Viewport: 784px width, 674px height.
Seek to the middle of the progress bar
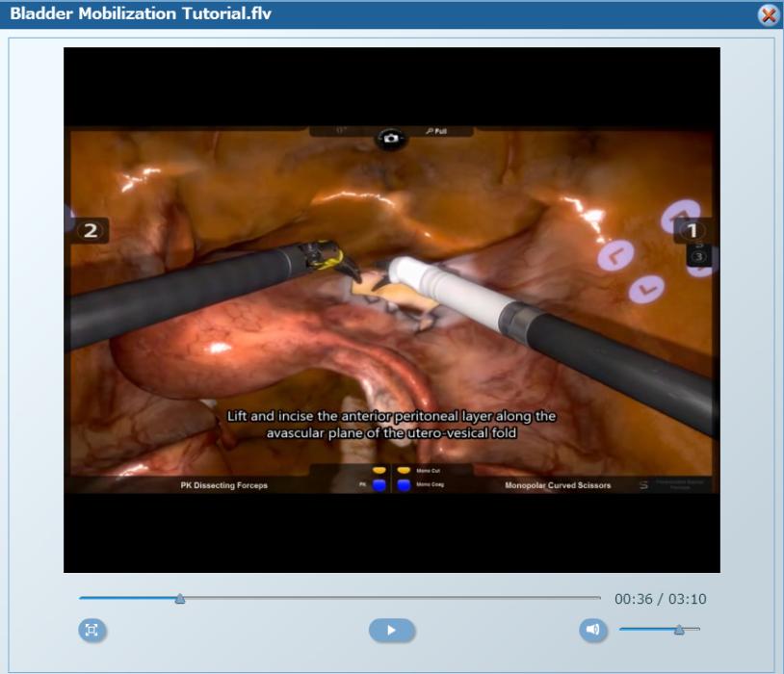coord(340,599)
